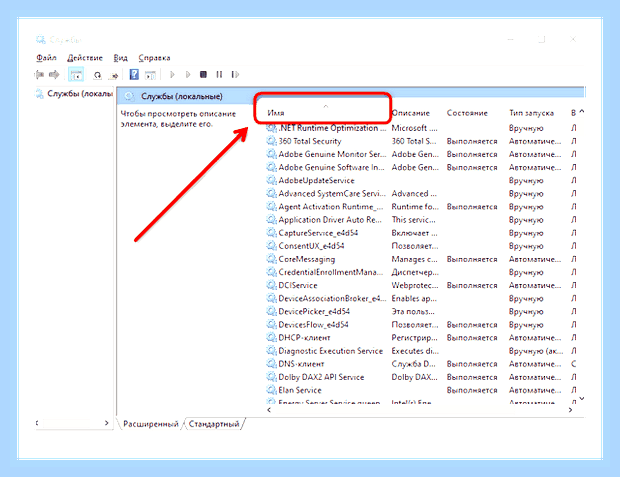Open the Справка menu
The image size is (620, 477).
coord(154,58)
